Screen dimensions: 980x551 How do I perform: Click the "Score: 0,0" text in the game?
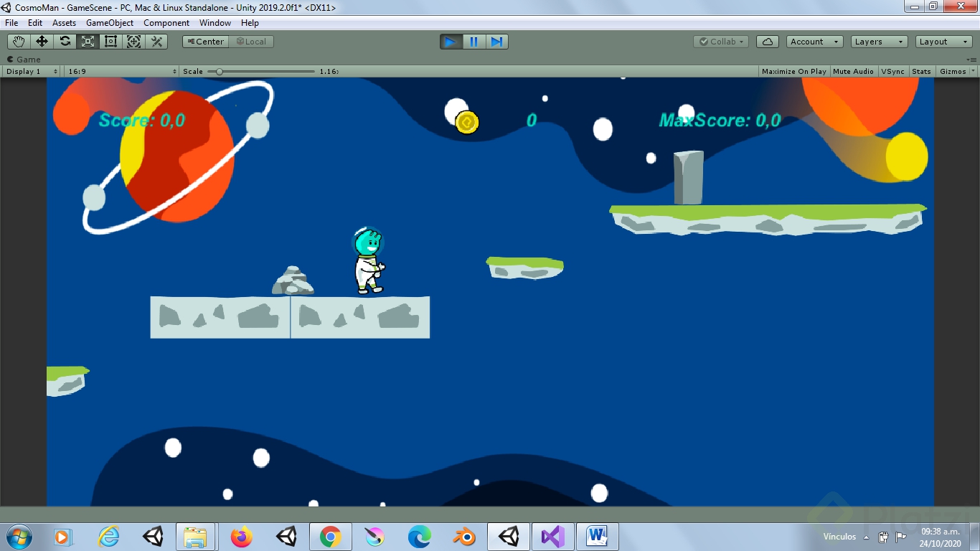click(142, 121)
